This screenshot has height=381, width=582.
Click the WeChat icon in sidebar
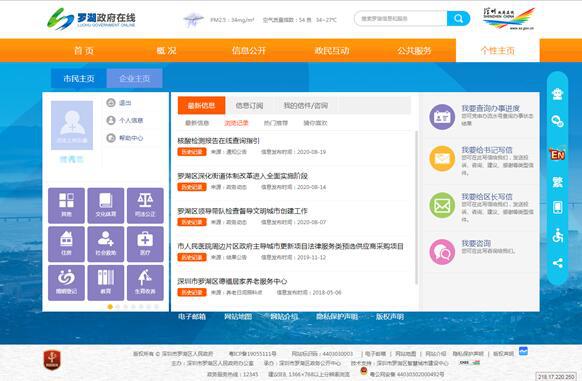558,121
